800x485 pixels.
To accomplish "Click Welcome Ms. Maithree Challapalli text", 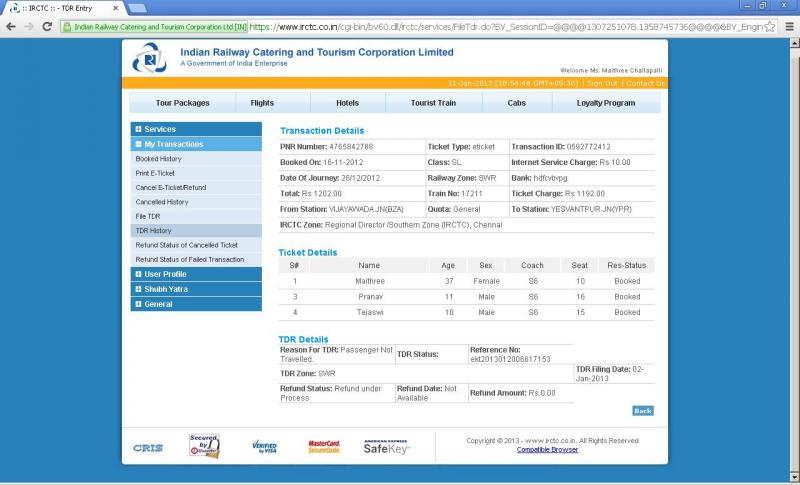I will [x=611, y=70].
